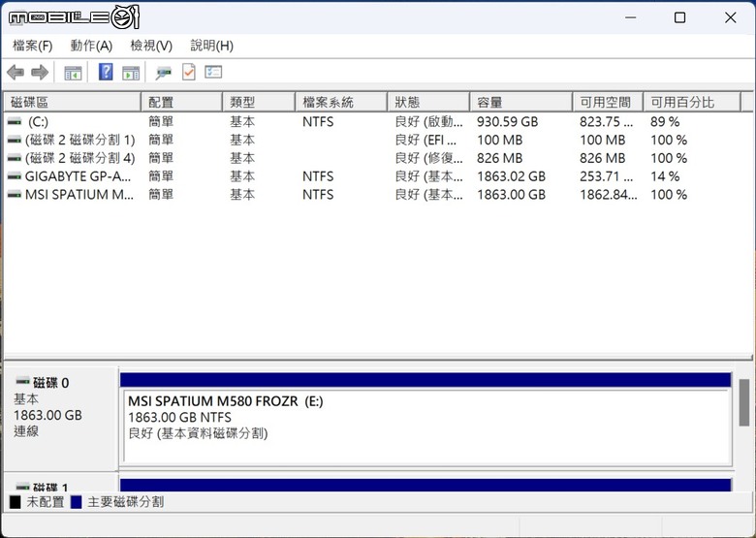The height and width of the screenshot is (538, 756).
Task: Toggle the action pane toolbar icon
Action: 131,73
